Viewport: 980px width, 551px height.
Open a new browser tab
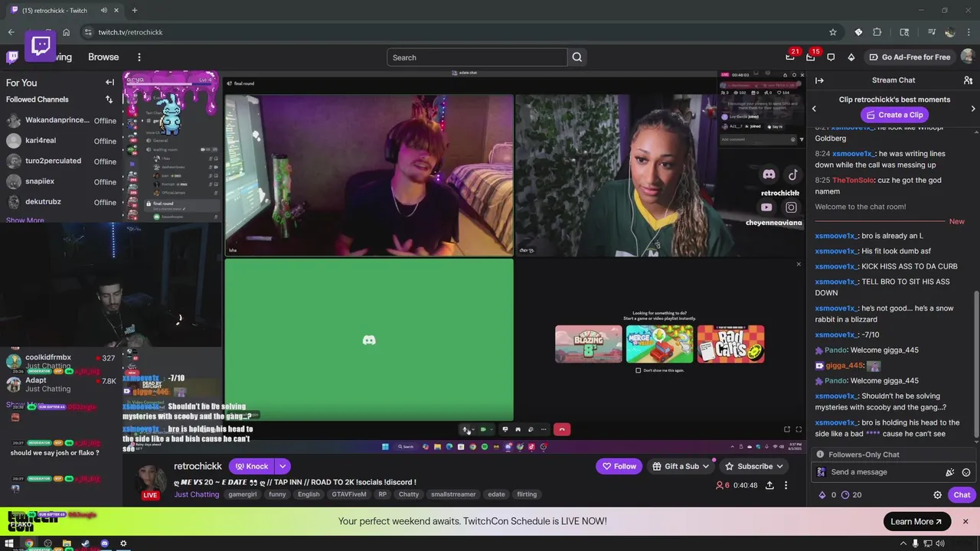(134, 10)
